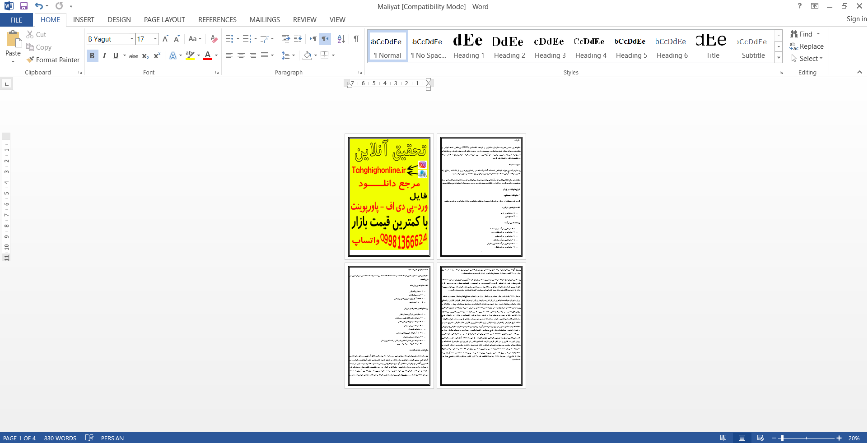Open Word Help question mark

pyautogui.click(x=800, y=6)
